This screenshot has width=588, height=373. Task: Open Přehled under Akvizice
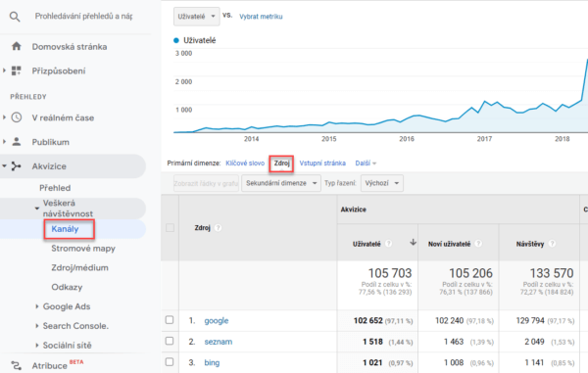pyautogui.click(x=55, y=188)
